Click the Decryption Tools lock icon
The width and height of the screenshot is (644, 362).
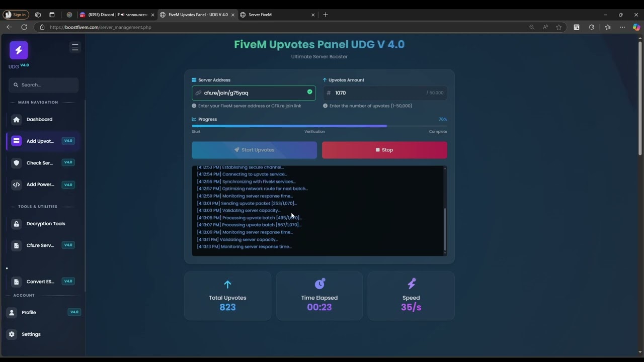coord(16,224)
